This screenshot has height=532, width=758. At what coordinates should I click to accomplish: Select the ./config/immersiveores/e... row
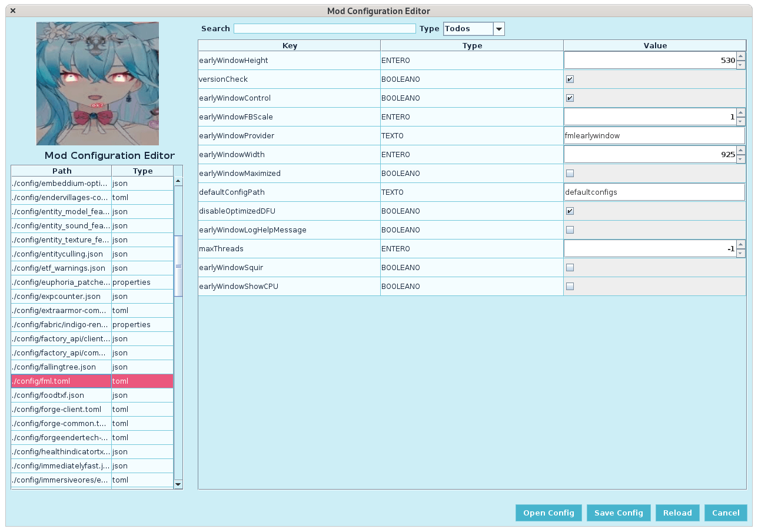tap(92, 480)
